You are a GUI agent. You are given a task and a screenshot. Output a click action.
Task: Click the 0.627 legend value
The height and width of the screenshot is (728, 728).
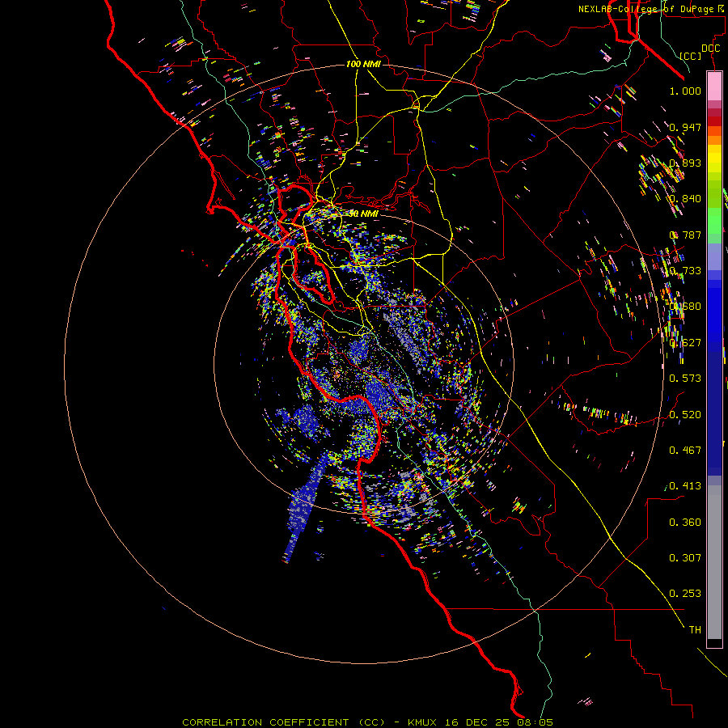(685, 343)
